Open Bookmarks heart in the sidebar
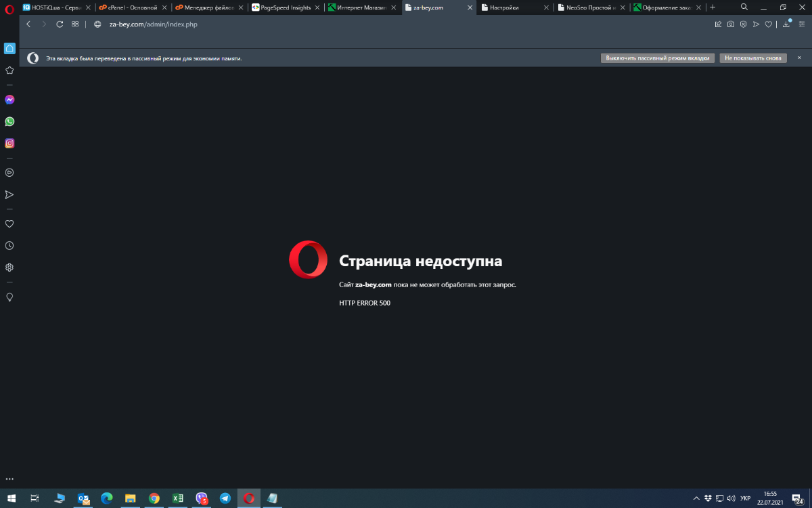Viewport: 812px width, 508px height. [x=9, y=224]
